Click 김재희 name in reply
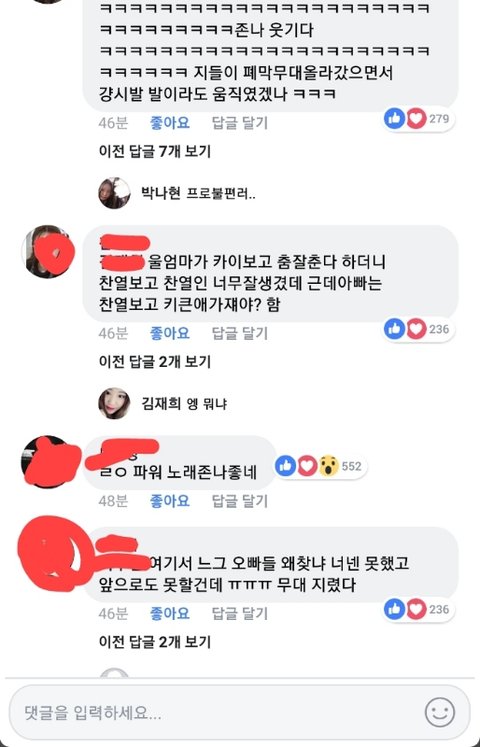480x747 pixels. 160,404
